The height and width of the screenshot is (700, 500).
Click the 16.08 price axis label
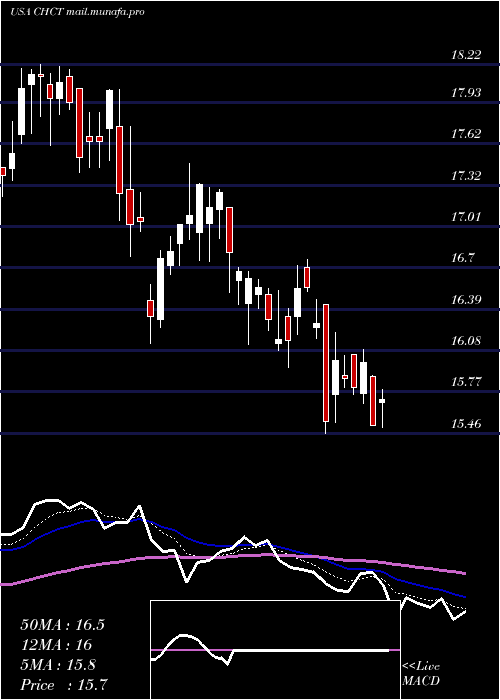[467, 341]
